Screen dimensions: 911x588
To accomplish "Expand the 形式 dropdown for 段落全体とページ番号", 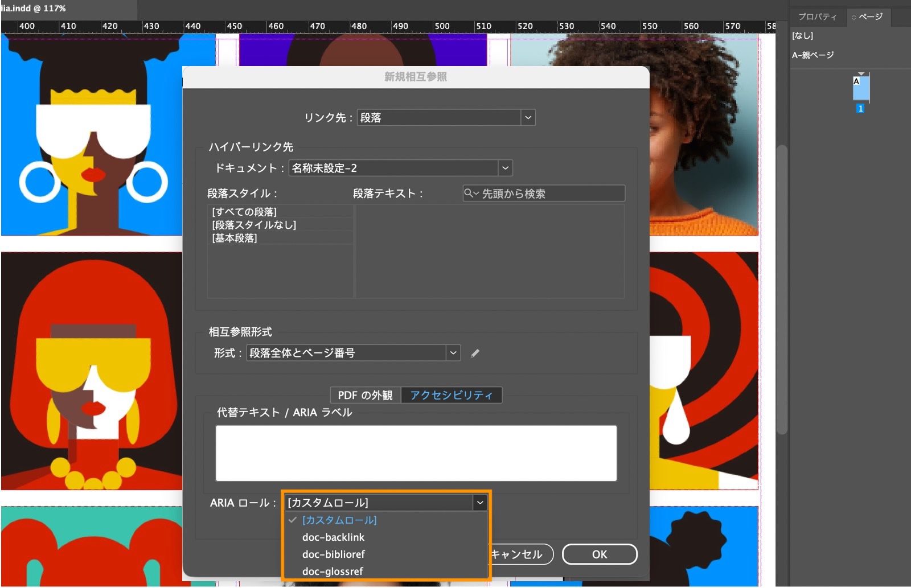I will (453, 353).
